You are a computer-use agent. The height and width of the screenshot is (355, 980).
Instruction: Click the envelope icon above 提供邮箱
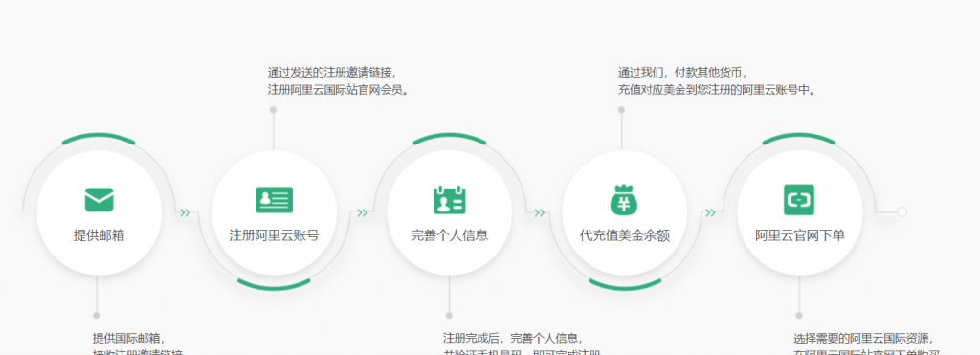pyautogui.click(x=99, y=200)
